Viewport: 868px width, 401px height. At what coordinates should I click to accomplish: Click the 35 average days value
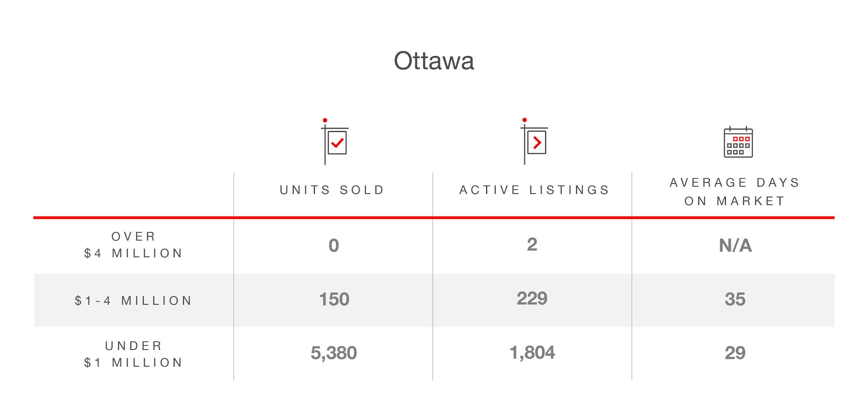click(x=735, y=299)
